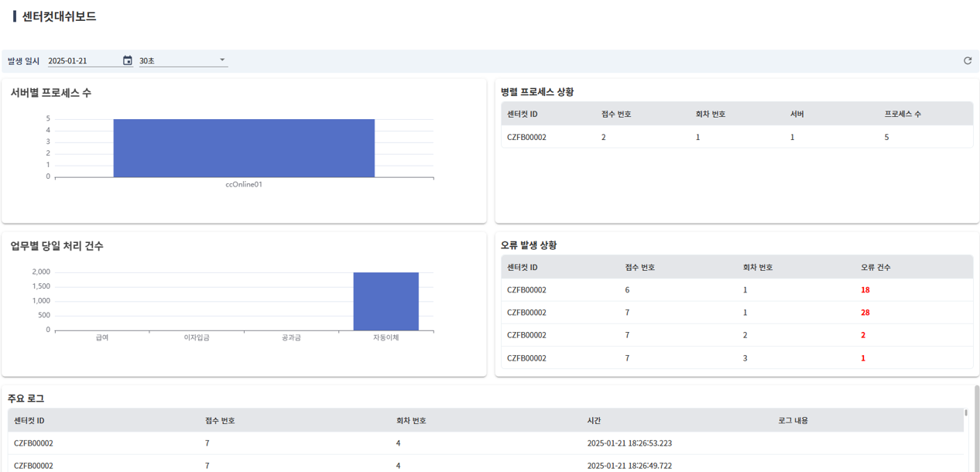This screenshot has height=472, width=980.
Task: Click the refresh icon to reload dashboard data
Action: point(966,60)
